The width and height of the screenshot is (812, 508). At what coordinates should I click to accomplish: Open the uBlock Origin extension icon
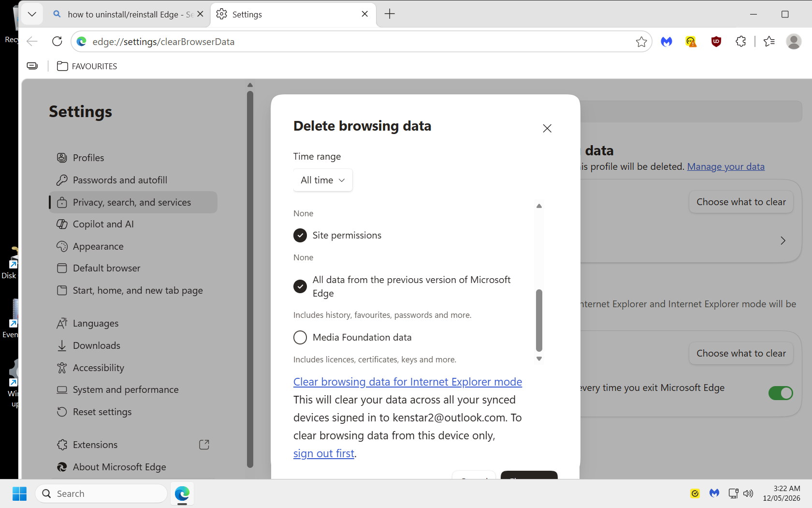(716, 42)
